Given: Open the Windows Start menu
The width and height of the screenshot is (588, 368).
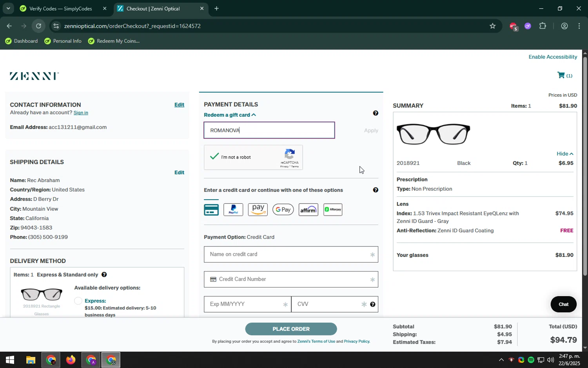Looking at the screenshot, I should [10, 360].
